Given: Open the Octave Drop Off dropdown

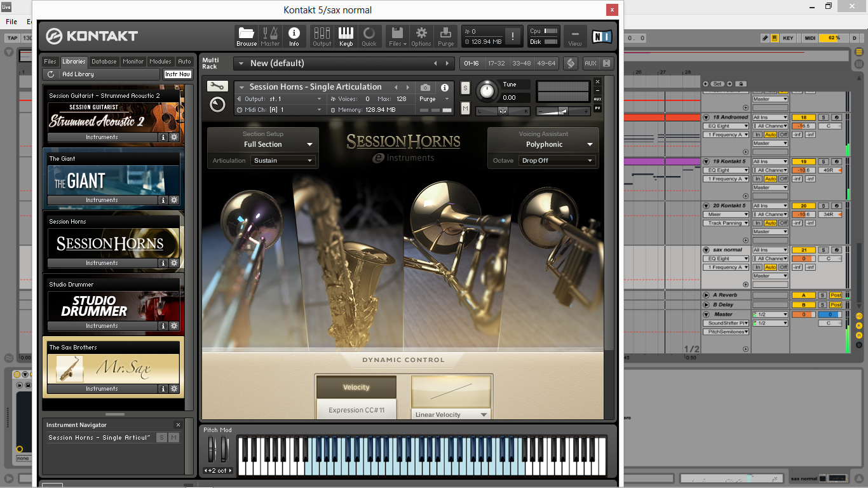Looking at the screenshot, I should click(x=557, y=160).
